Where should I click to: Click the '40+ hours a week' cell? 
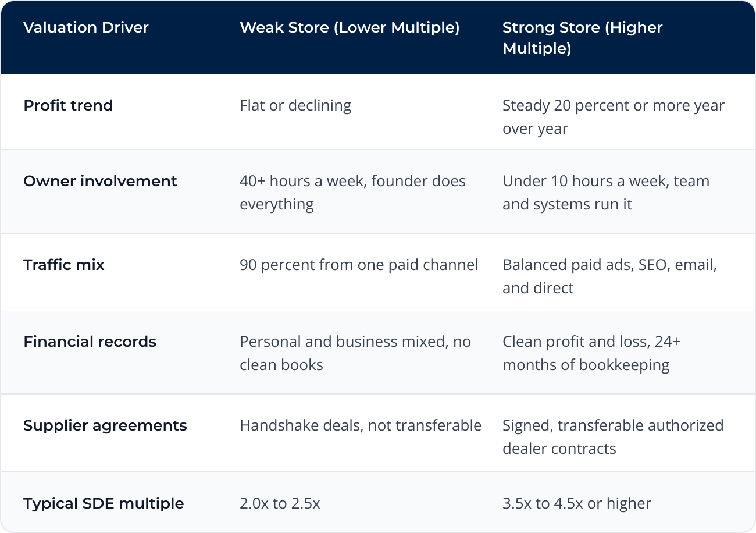[352, 193]
